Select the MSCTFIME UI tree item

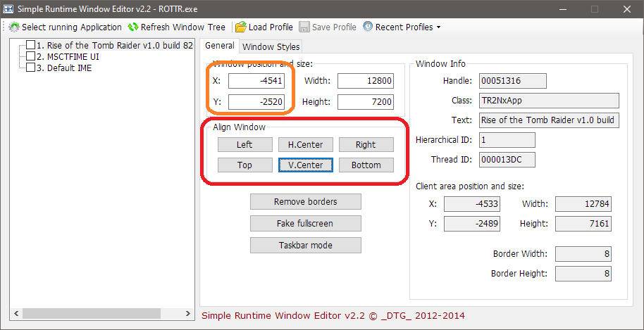point(68,57)
